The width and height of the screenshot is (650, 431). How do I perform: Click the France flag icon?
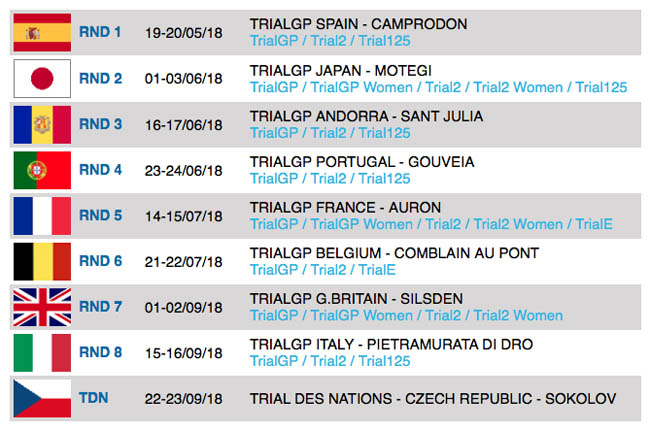pyautogui.click(x=42, y=216)
